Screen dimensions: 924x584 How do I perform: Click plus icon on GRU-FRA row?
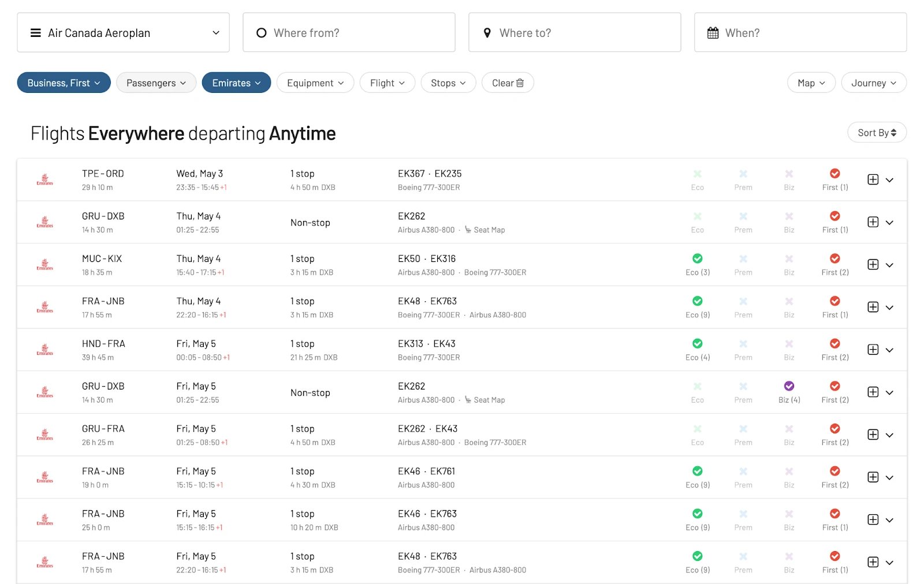[x=873, y=435]
